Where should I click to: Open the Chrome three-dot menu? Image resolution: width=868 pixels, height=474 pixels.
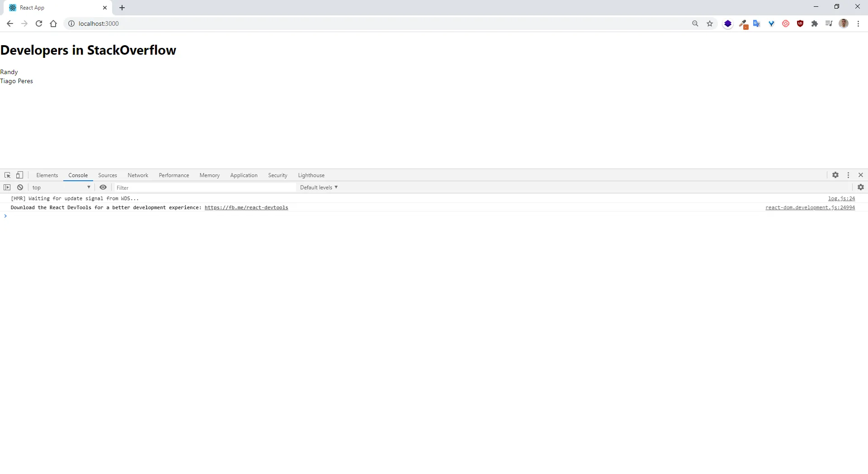pyautogui.click(x=858, y=23)
